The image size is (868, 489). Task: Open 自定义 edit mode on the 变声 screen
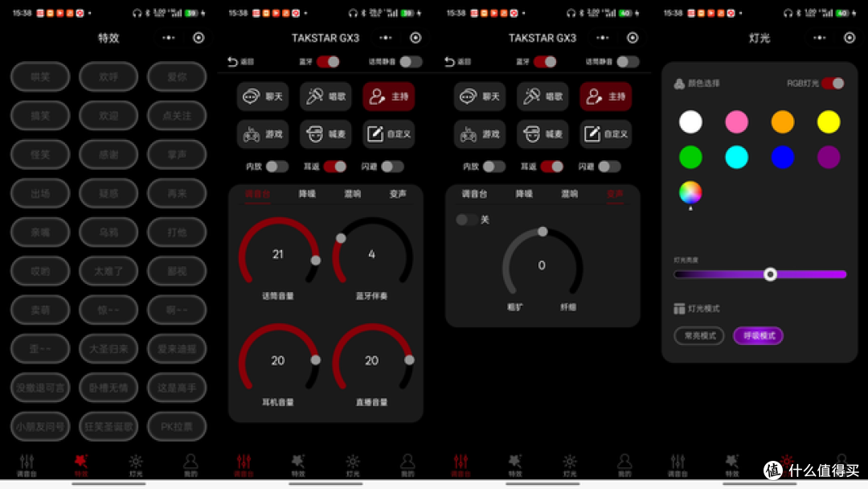tap(606, 134)
